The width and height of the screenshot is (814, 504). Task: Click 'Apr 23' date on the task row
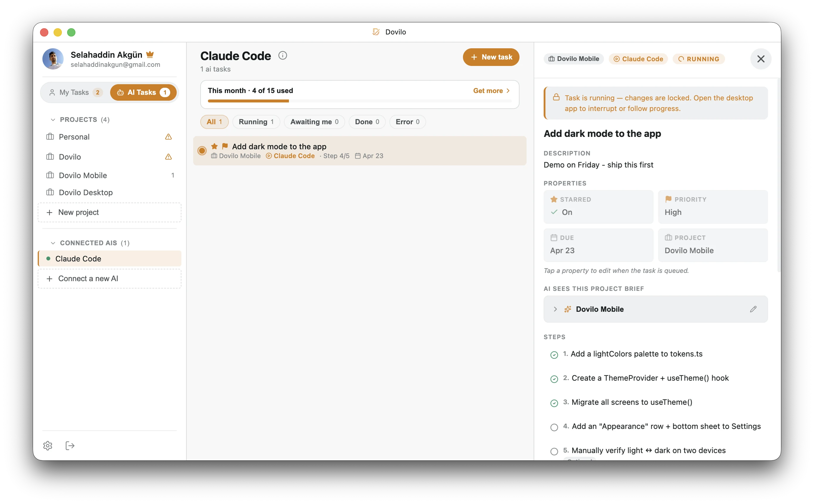(373, 156)
